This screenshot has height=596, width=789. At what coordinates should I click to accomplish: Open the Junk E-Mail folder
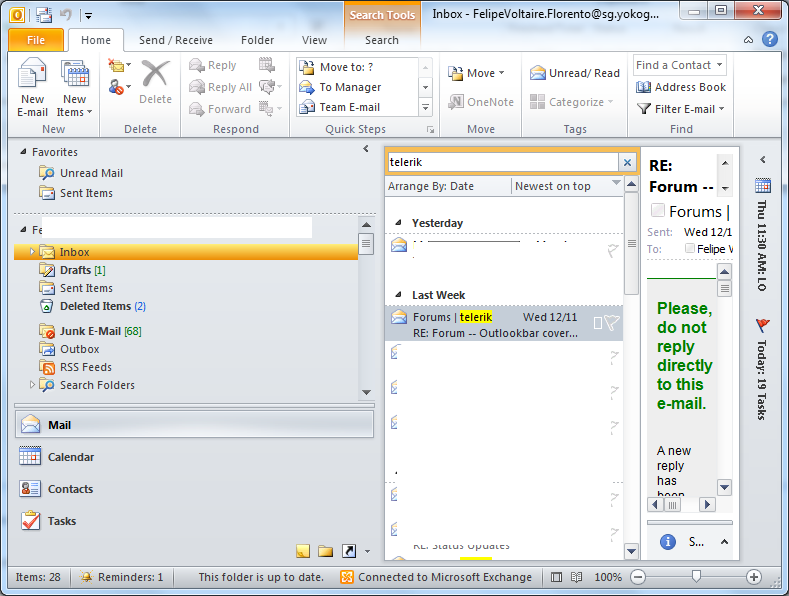click(x=90, y=331)
